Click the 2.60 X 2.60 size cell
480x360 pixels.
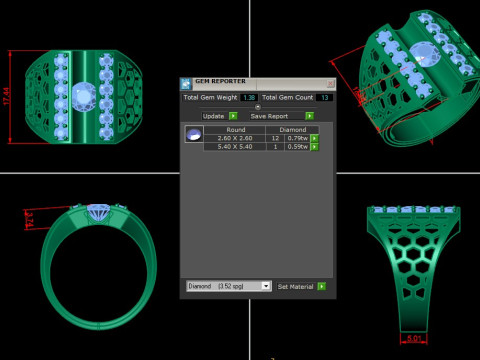(x=235, y=138)
